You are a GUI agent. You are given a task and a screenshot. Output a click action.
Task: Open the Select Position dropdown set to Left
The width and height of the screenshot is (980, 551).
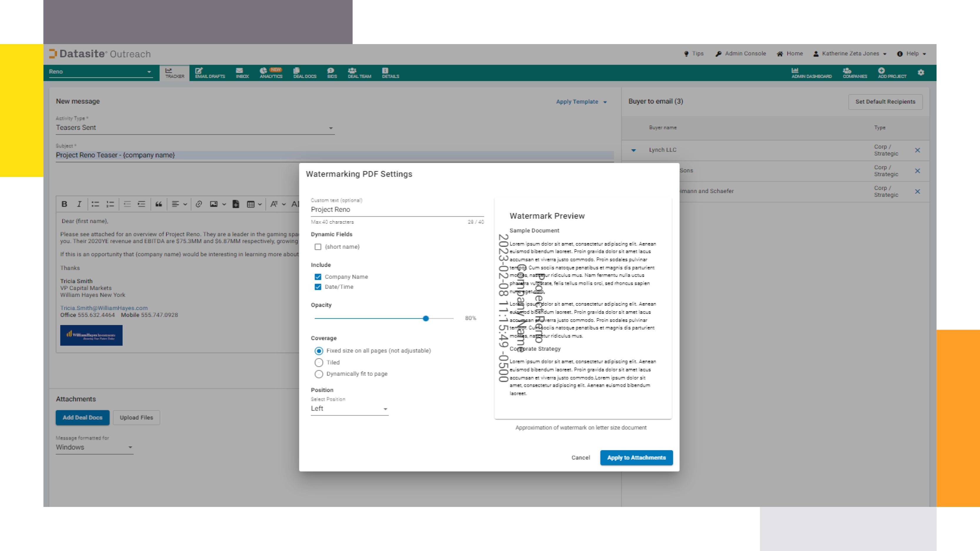349,409
